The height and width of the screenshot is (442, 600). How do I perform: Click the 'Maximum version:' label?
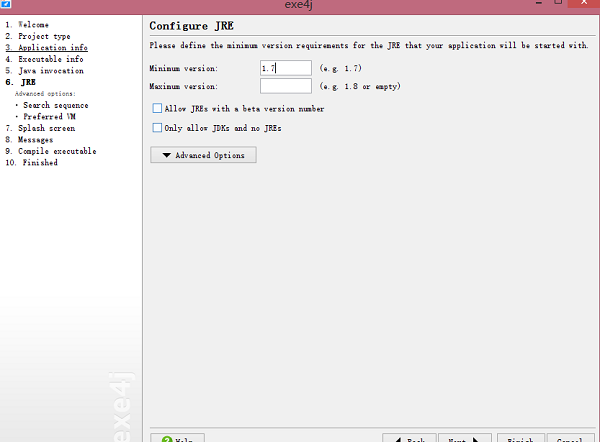(x=184, y=86)
